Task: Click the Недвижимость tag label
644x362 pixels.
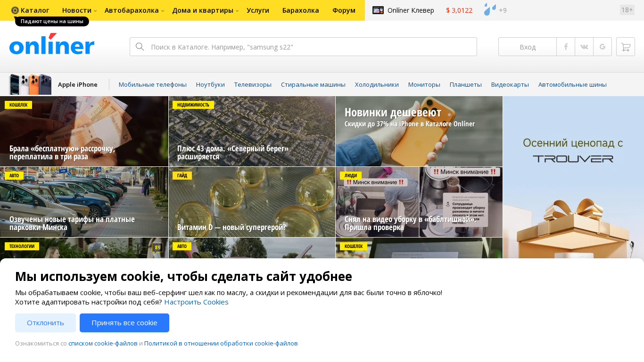Action: tap(193, 105)
